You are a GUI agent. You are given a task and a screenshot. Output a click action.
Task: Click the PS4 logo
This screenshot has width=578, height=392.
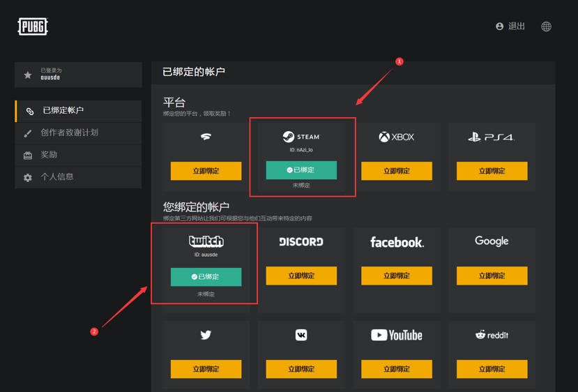tap(492, 137)
